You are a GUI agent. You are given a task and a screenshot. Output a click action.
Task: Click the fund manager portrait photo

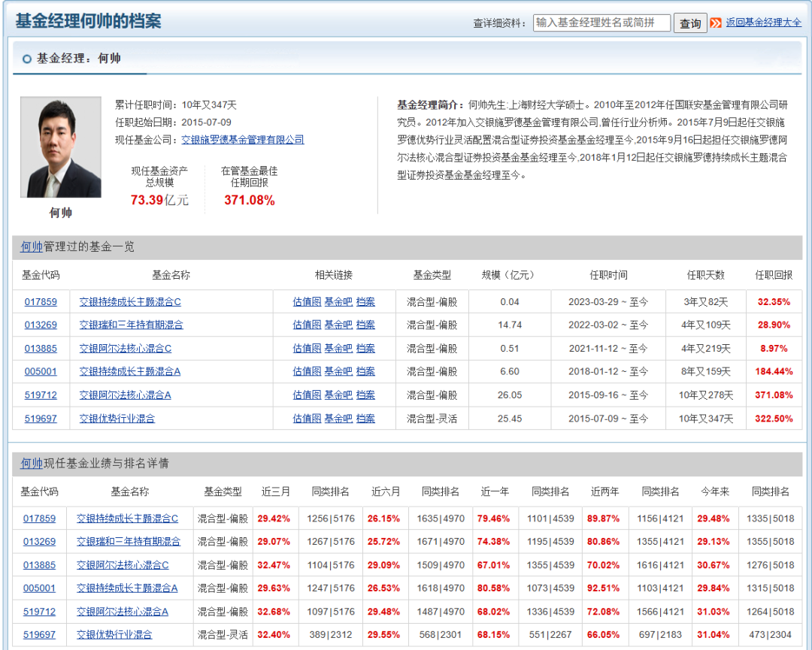tap(61, 147)
